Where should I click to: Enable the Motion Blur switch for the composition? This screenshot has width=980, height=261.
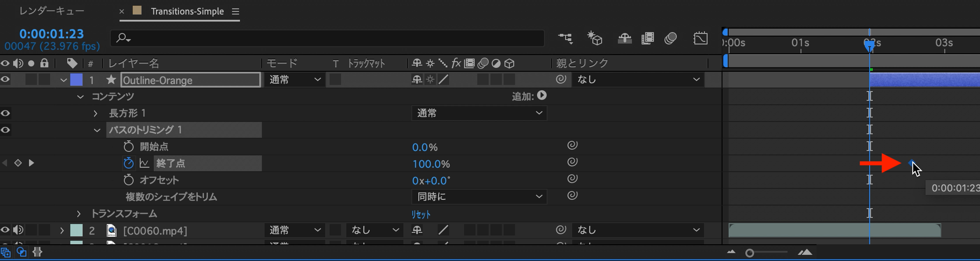pos(671,39)
